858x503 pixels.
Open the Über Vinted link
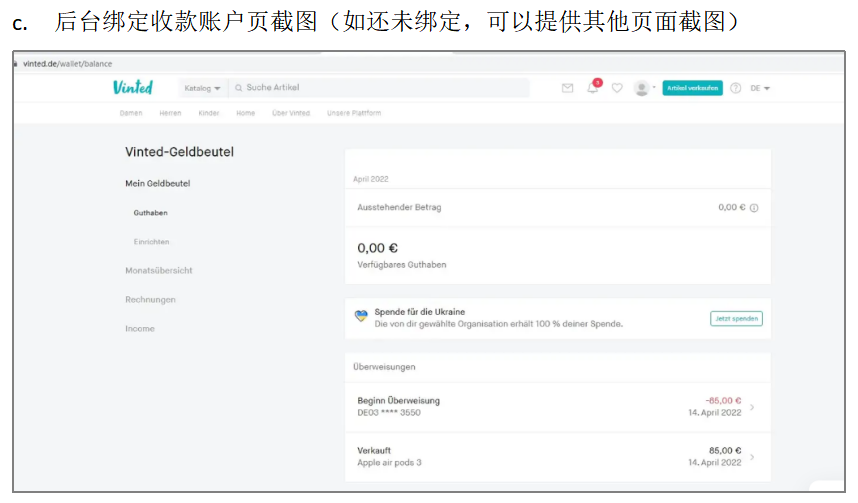291,113
